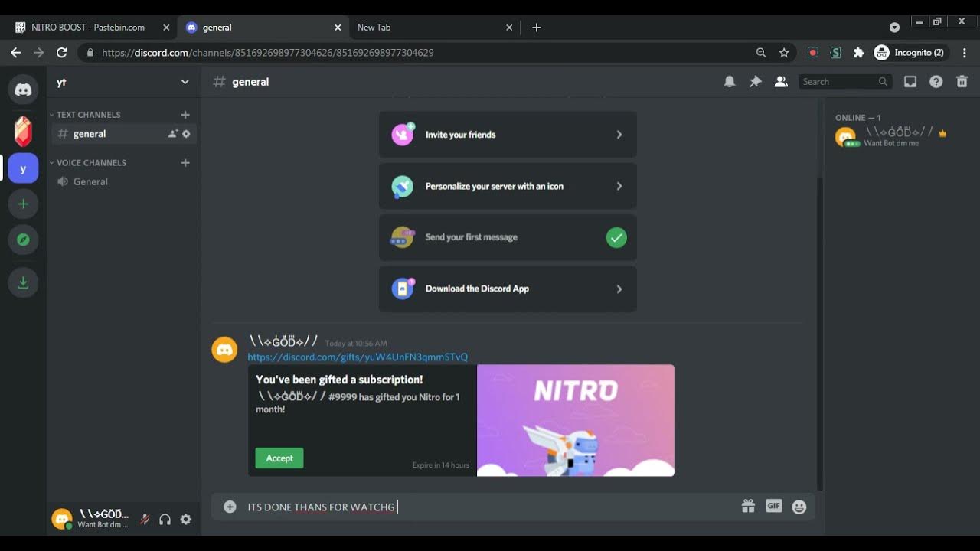Viewport: 980px width, 551px height.
Task: Open Download the Discord App card
Action: pos(508,289)
